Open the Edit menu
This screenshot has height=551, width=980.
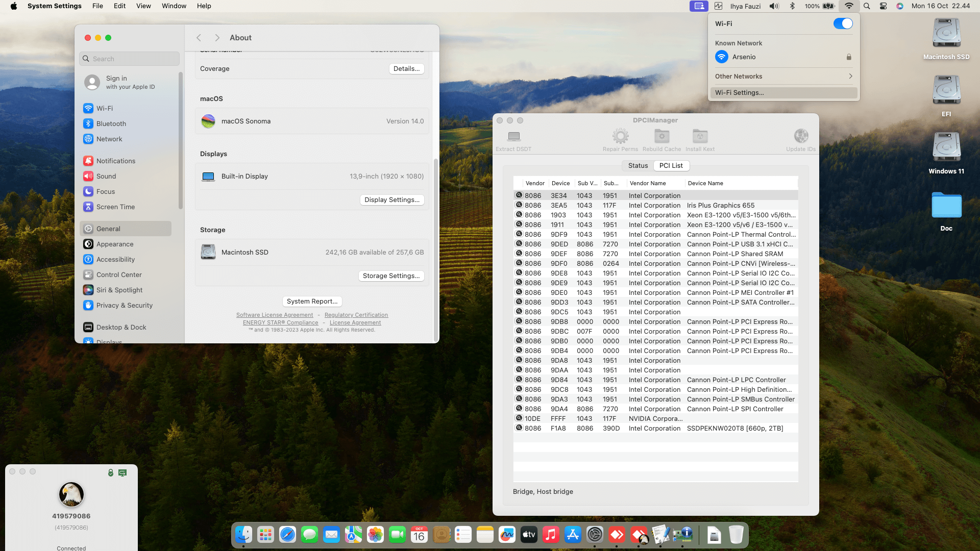(x=119, y=6)
